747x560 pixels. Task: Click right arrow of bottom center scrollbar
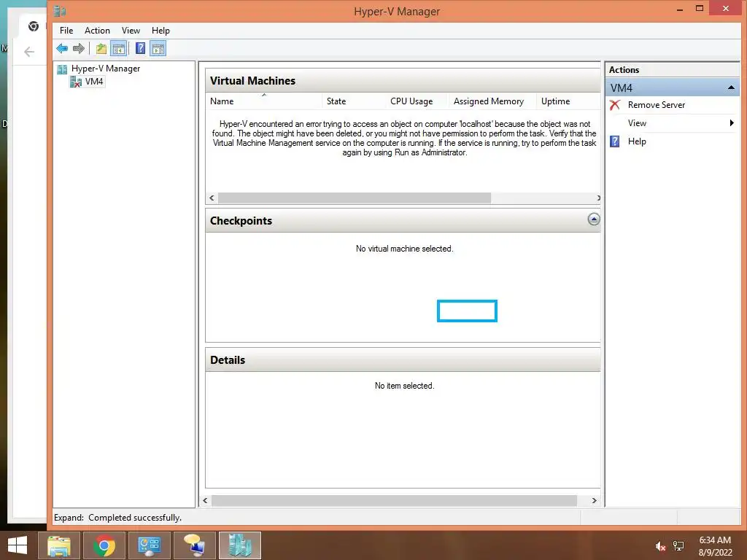point(594,500)
